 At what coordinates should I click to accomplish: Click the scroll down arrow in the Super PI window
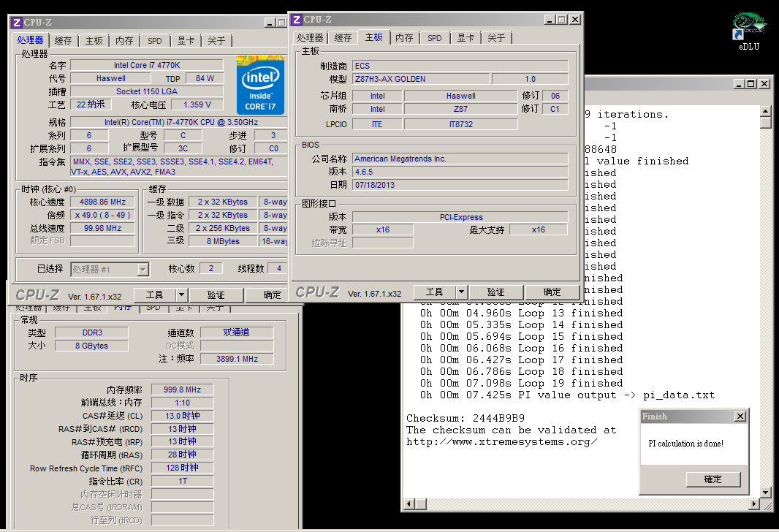coord(766,493)
